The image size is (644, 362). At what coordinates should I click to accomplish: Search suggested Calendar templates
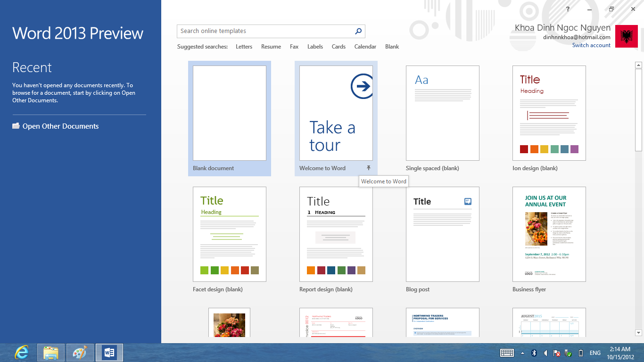[x=365, y=47]
